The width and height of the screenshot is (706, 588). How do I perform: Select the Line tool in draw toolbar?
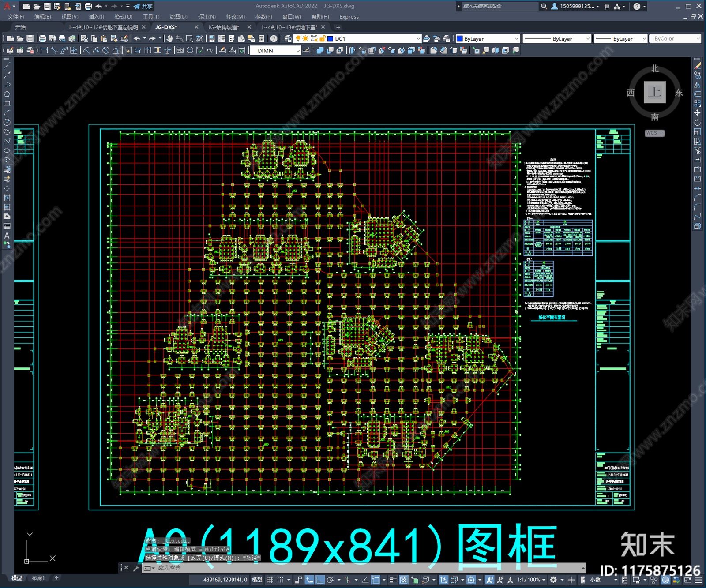7,66
